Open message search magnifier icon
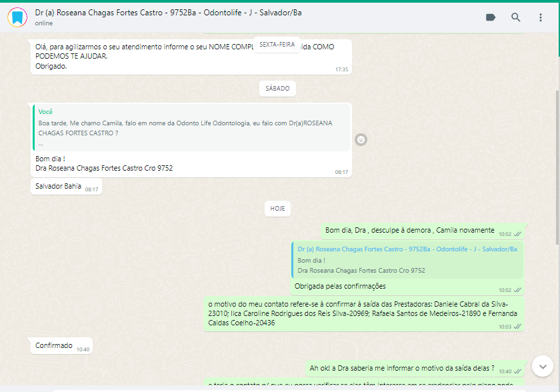 coord(516,17)
